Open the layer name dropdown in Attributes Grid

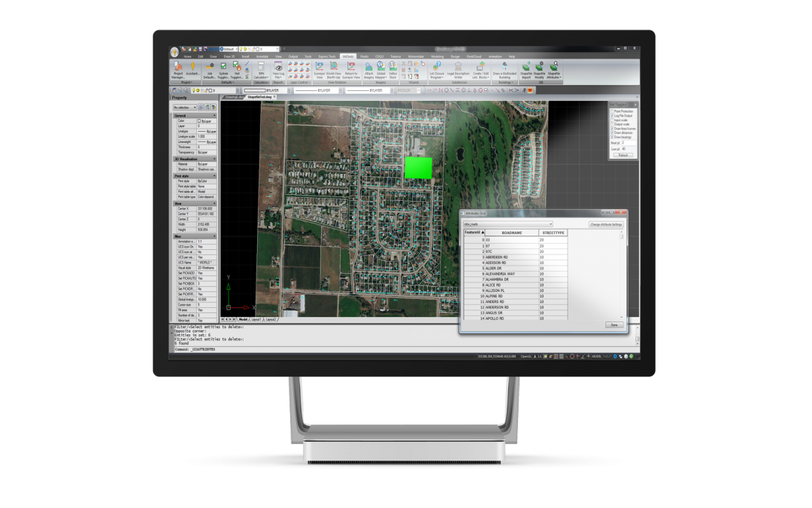coord(507,224)
